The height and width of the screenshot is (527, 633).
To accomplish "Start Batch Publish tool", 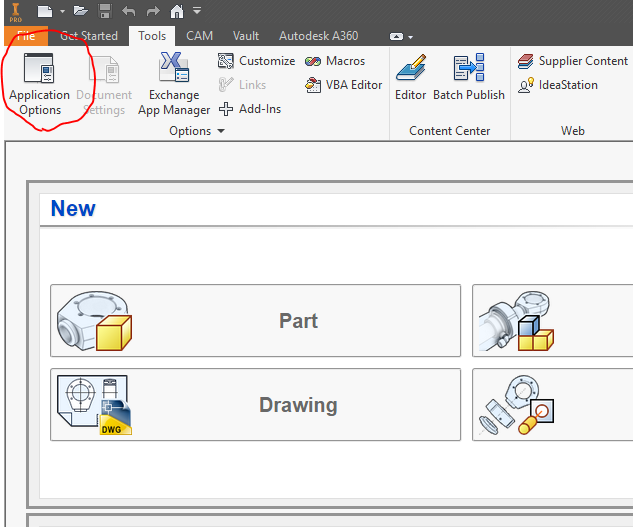I will point(469,77).
